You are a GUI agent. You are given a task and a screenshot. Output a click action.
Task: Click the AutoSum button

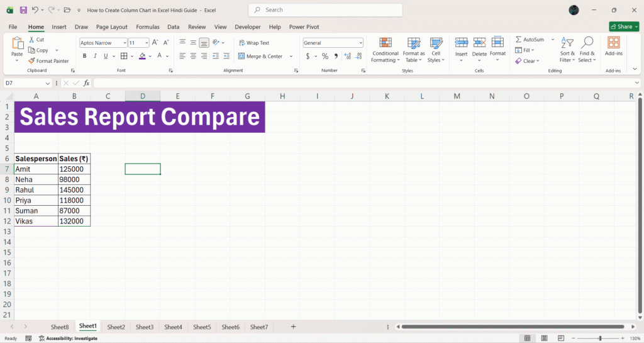pos(530,40)
